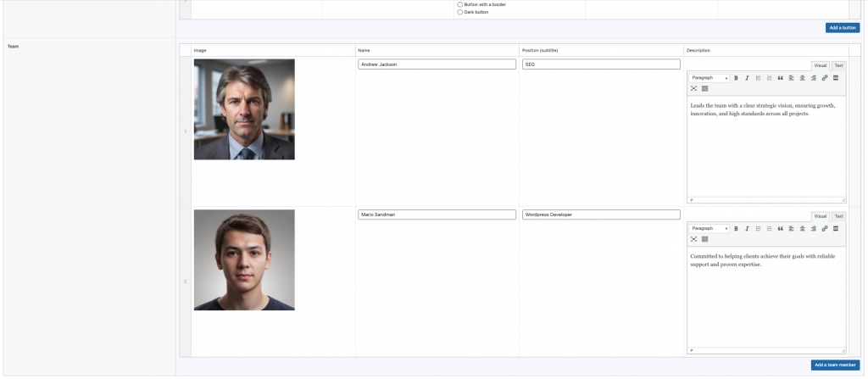Screen dimensions: 868x379
Task: Open Paragraph format dropdown in Andrew Jackson's editor
Action: coord(709,78)
